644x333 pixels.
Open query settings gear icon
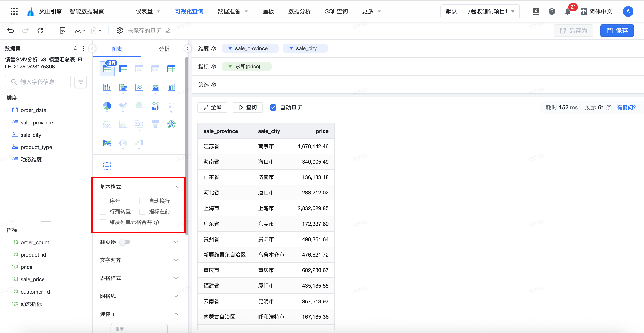pyautogui.click(x=120, y=30)
